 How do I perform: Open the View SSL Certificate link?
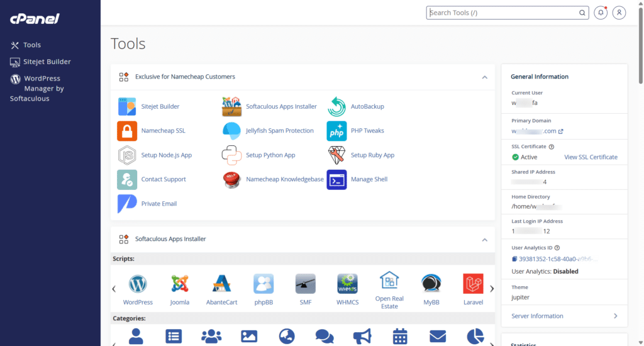click(x=591, y=157)
